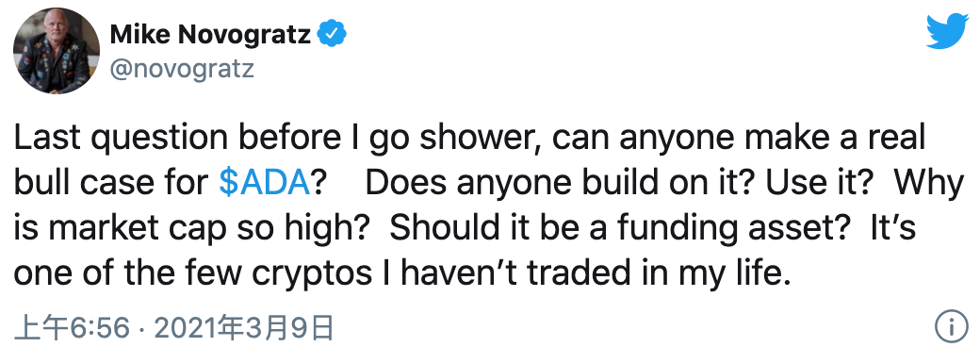Viewport: 980px width, 347px height.
Task: Click the 2021年3月9日 date
Action: (242, 327)
